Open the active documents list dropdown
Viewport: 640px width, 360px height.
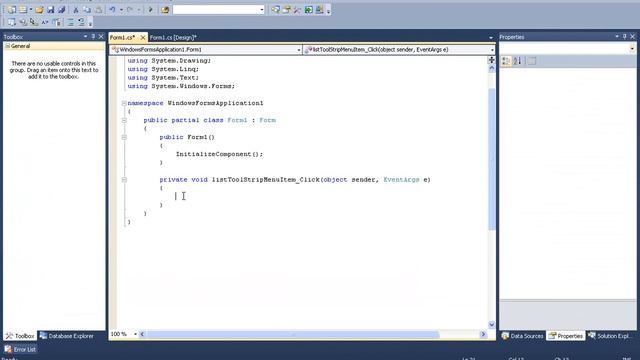point(491,38)
